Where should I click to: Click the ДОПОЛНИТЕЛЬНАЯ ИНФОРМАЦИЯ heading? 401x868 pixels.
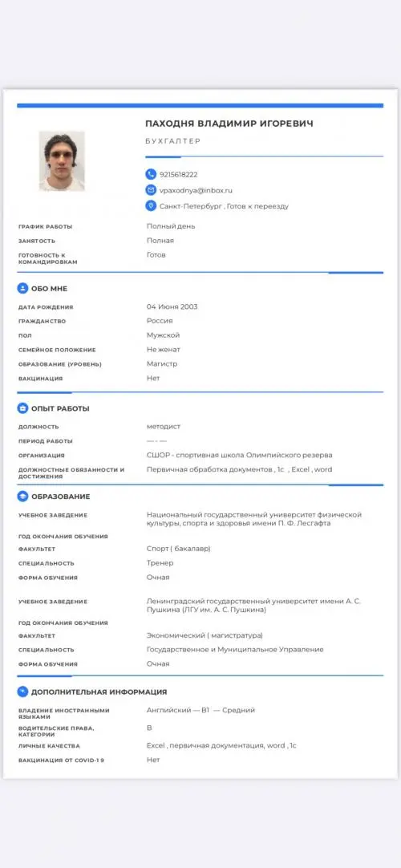pyautogui.click(x=99, y=692)
